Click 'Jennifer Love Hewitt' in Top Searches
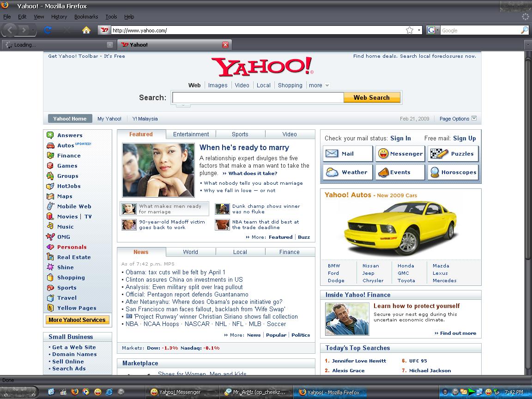 [359, 361]
